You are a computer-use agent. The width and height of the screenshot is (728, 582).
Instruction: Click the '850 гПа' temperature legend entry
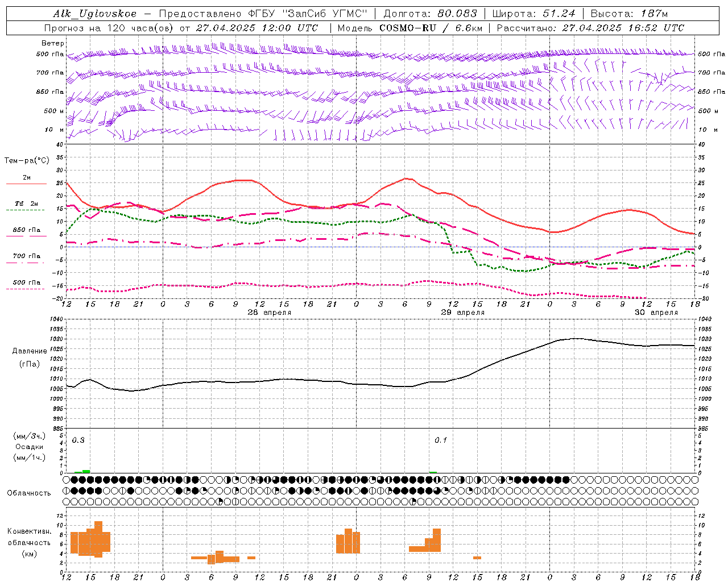click(27, 230)
